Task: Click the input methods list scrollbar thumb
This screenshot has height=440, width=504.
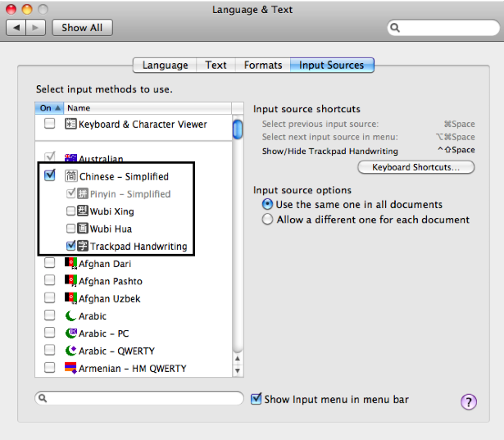Action: pos(238,129)
